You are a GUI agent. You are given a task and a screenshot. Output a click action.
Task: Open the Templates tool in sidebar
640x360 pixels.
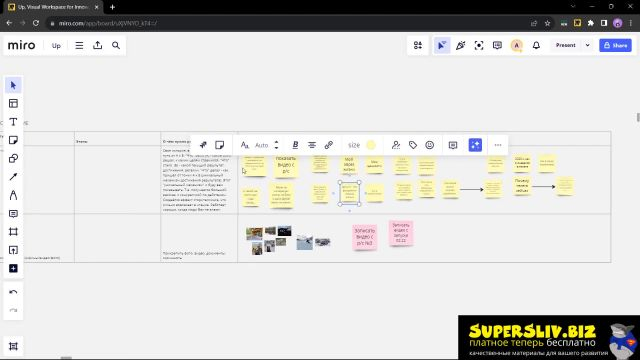(x=13, y=103)
